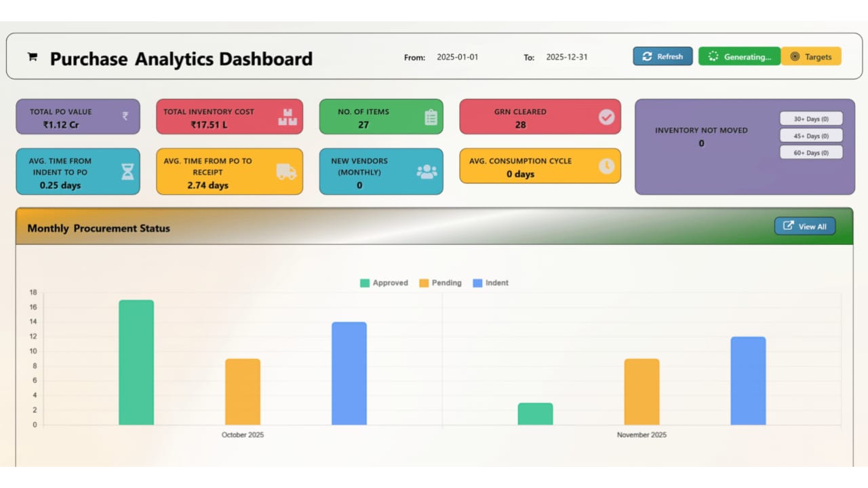Click the green Generating button
The image size is (868, 488).
tap(739, 56)
